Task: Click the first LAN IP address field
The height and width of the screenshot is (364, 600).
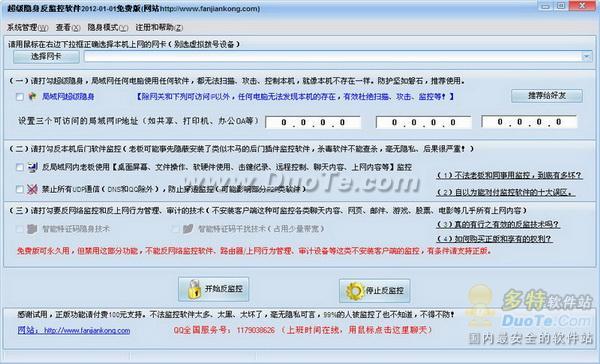Action: (x=313, y=122)
